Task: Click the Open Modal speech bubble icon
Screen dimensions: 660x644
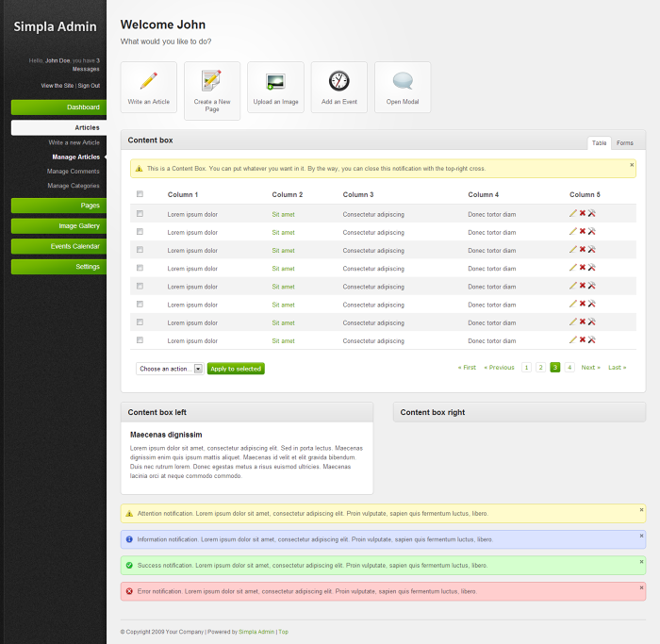Action: tap(403, 81)
